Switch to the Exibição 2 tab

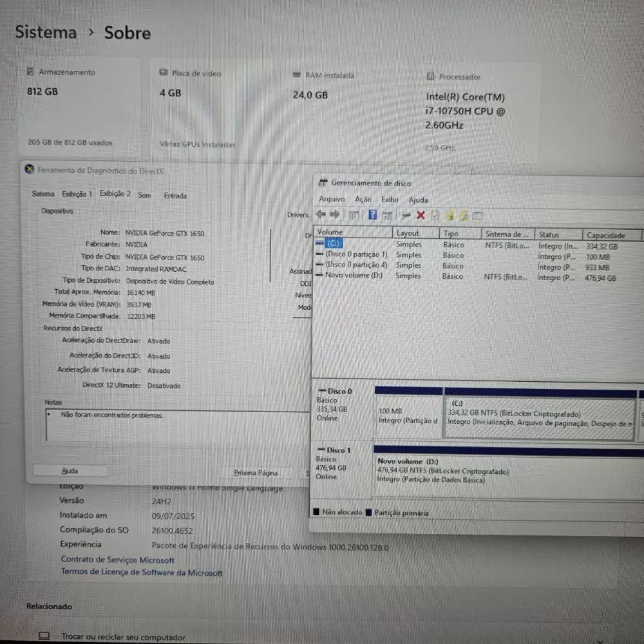point(115,193)
